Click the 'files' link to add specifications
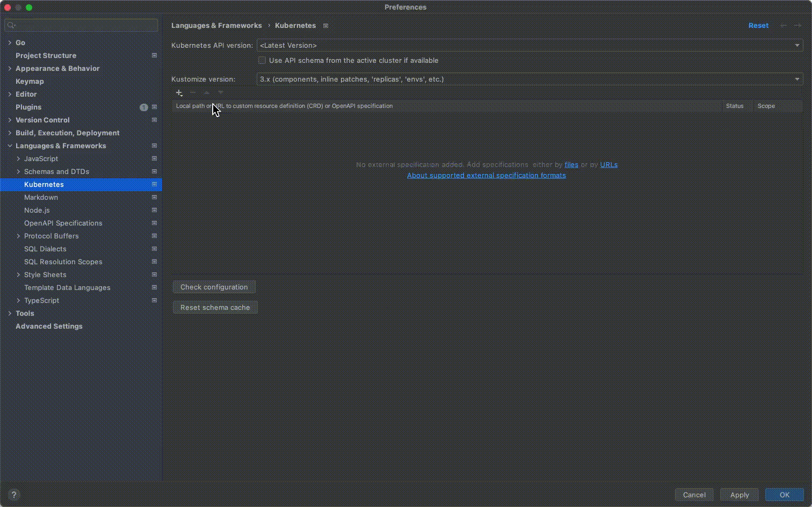812x507 pixels. [x=571, y=165]
